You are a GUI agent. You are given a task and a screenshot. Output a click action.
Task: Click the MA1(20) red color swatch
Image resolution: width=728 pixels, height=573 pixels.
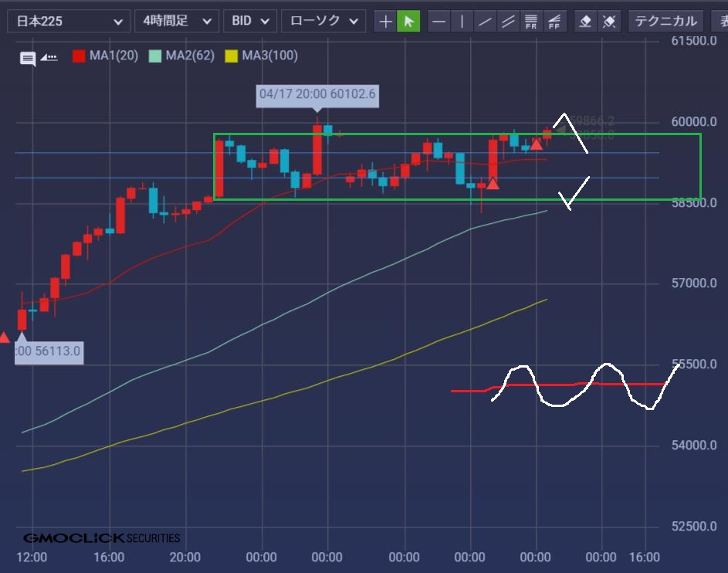[79, 56]
